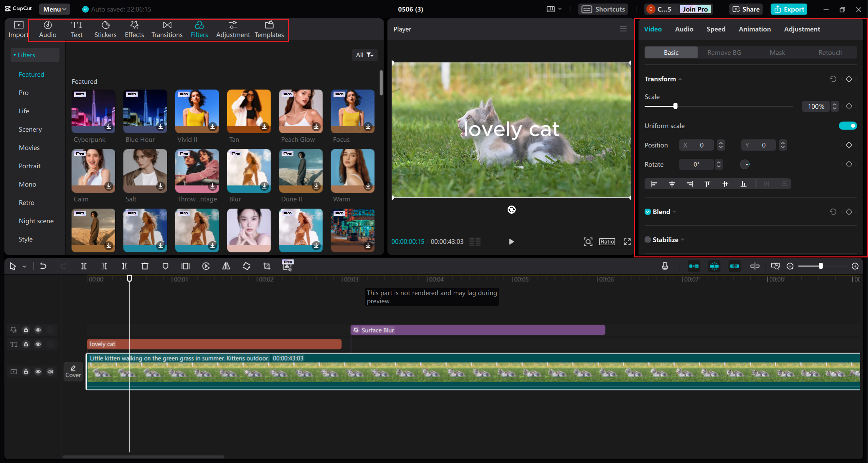Viewport: 868px width, 463px height.
Task: Open the Transitions panel
Action: pyautogui.click(x=167, y=30)
